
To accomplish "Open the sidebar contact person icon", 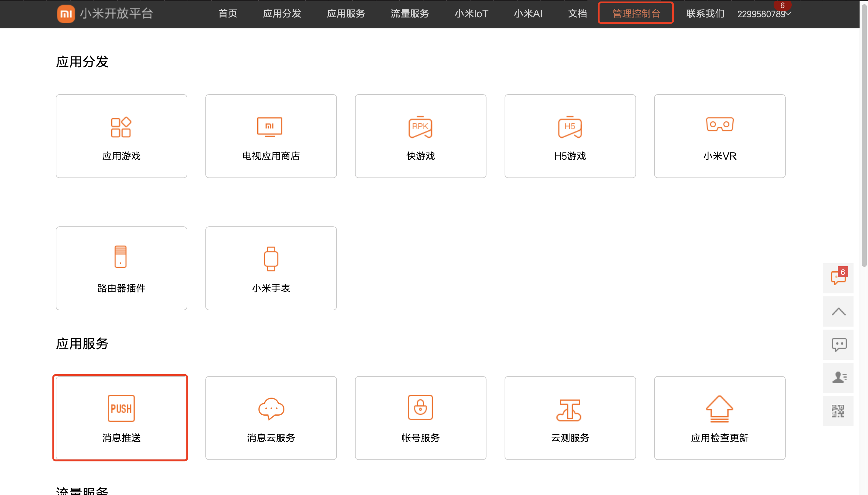I will [838, 378].
